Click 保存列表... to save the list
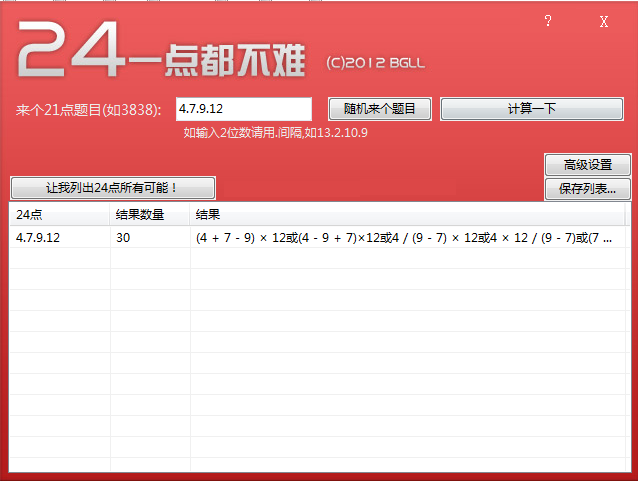This screenshot has width=638, height=481. [x=588, y=189]
